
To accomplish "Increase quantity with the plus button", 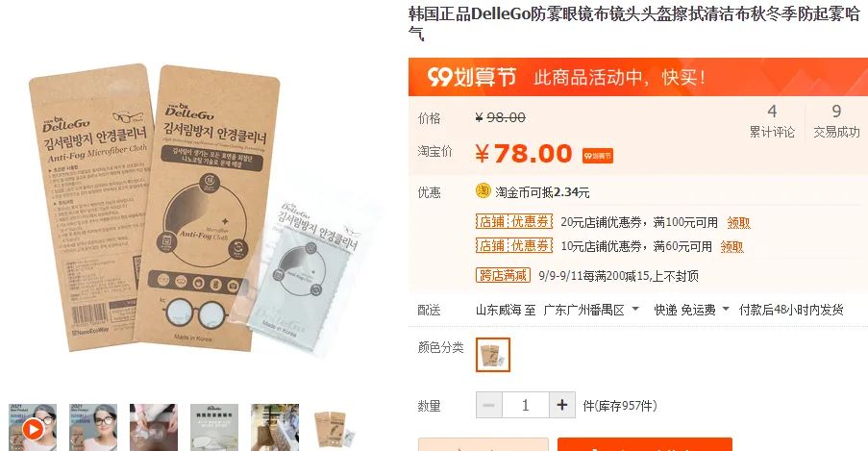I will pos(562,405).
